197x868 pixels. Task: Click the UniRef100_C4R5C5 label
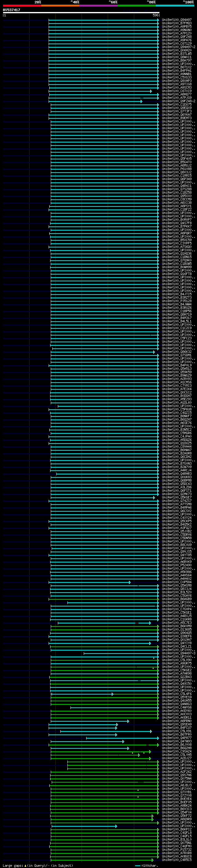point(177,860)
